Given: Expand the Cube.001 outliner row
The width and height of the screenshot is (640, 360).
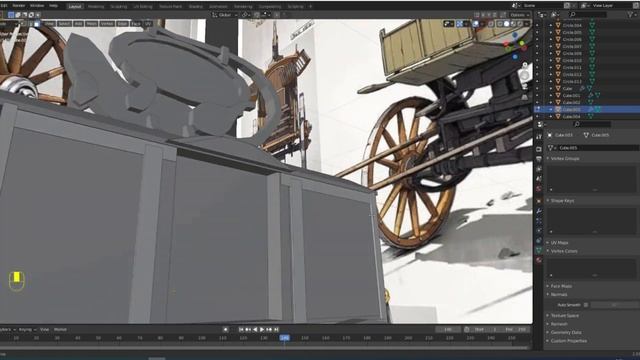Looking at the screenshot, I should pos(551,95).
